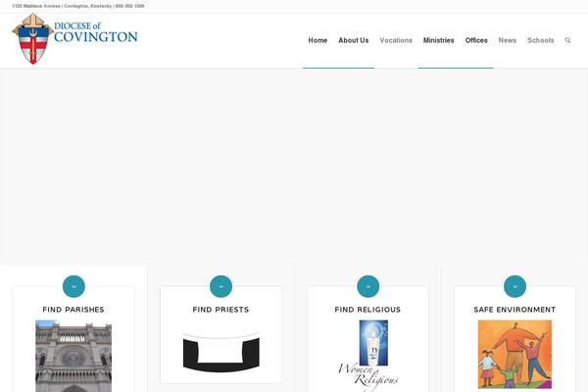
Task: Click the Find Parishes heading
Action: (73, 310)
